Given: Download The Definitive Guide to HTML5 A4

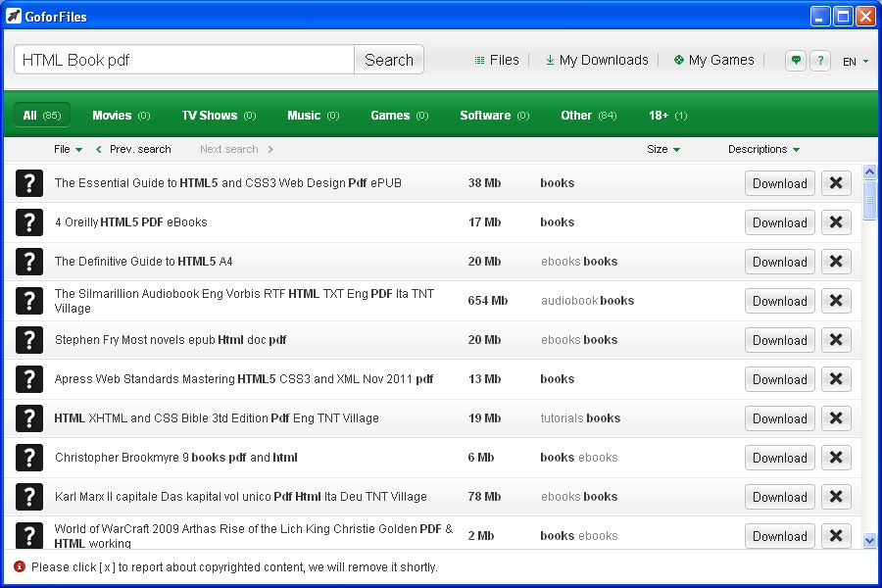Looking at the screenshot, I should tap(780, 262).
